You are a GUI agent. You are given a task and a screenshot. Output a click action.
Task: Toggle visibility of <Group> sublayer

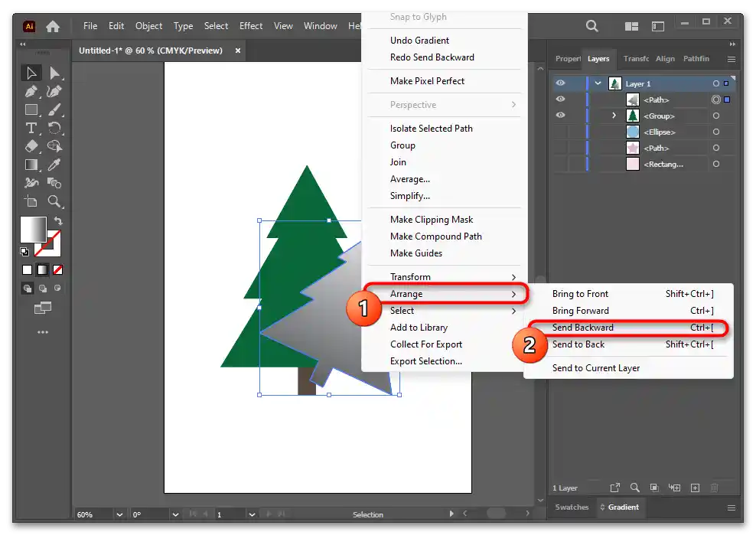560,116
